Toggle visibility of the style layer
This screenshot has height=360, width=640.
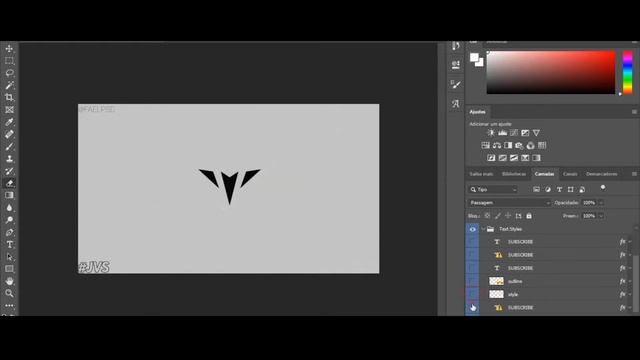click(472, 294)
